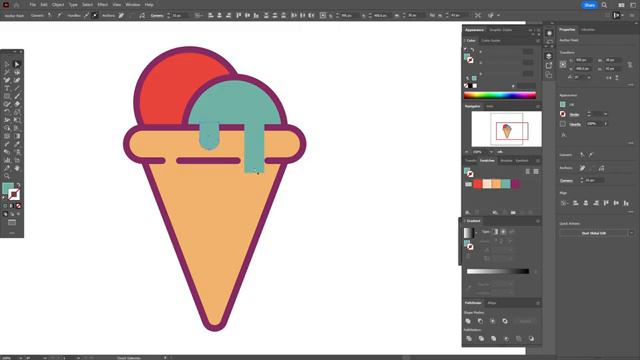Viewport: 640px width, 360px height.
Task: Open the File menu
Action: pos(32,4)
